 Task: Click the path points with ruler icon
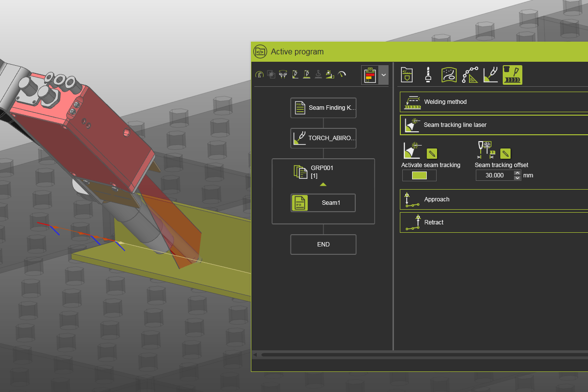coord(470,74)
